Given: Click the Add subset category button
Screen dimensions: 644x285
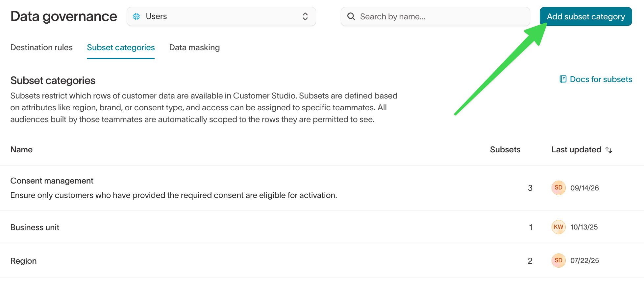Looking at the screenshot, I should coord(586,16).
